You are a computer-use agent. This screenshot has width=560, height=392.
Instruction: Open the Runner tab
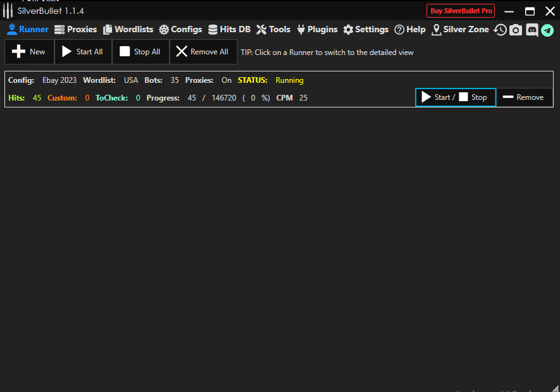point(27,29)
